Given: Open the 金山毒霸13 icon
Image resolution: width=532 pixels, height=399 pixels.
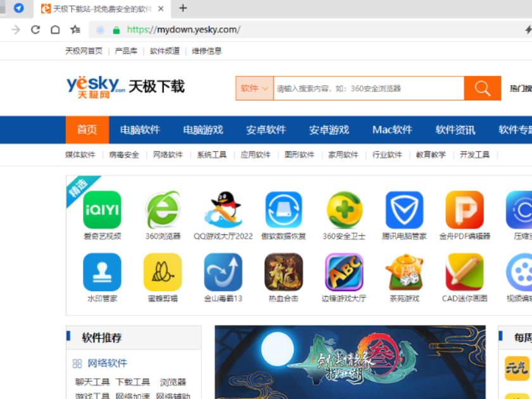Looking at the screenshot, I should 223,272.
